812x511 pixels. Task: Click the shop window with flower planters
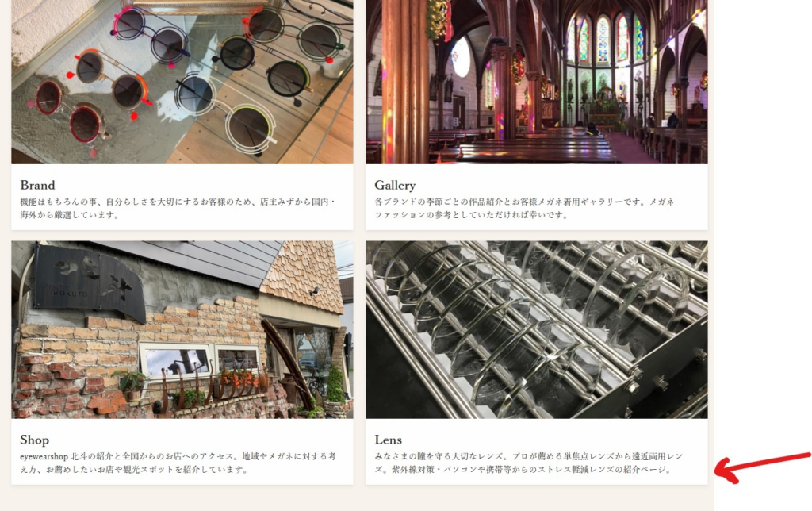point(202,363)
